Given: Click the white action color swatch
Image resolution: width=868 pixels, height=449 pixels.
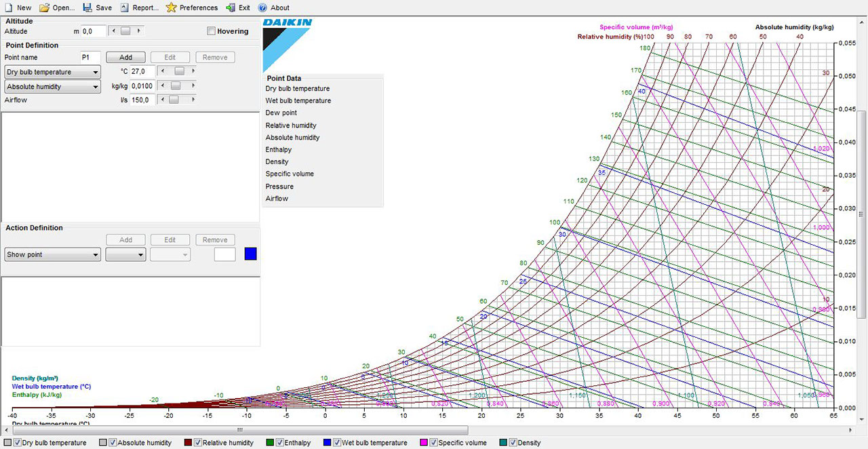Looking at the screenshot, I should coord(224,254).
